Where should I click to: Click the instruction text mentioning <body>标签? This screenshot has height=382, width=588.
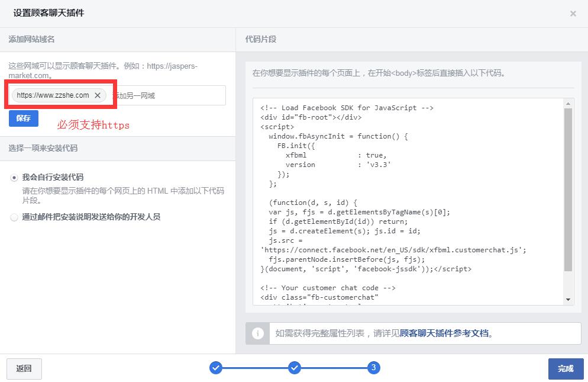pyautogui.click(x=379, y=73)
